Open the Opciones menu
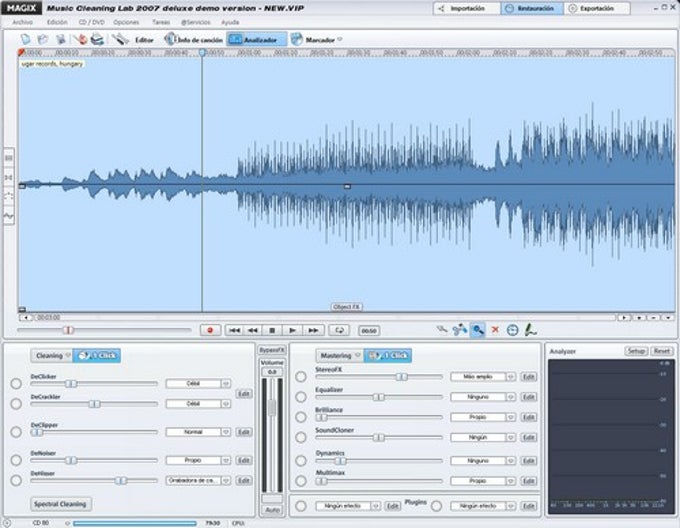This screenshot has height=528, width=680. (x=126, y=22)
